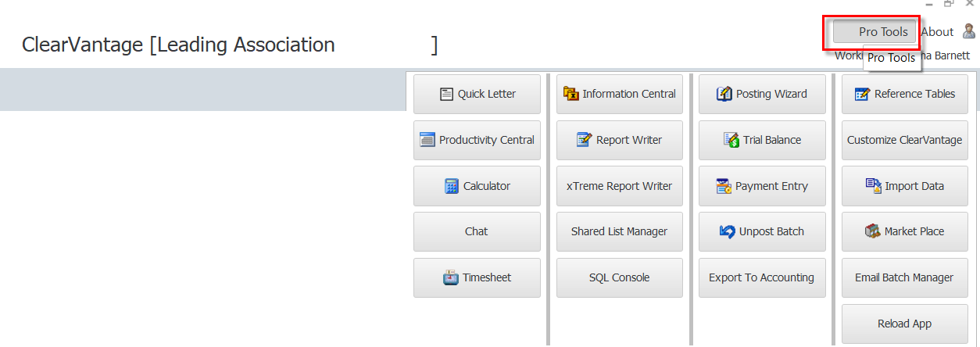
Task: Click Export To Accounting button
Action: 762,277
